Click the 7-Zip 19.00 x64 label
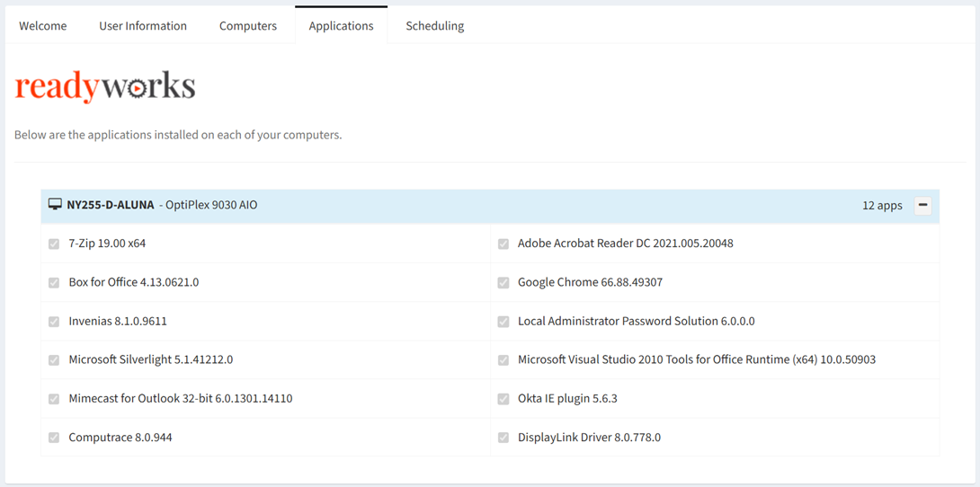 (x=108, y=243)
